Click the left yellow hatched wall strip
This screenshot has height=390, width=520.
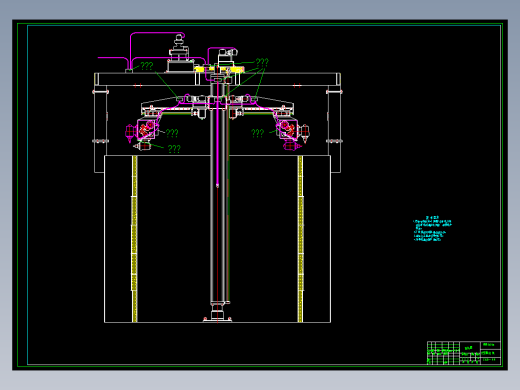click(135, 239)
